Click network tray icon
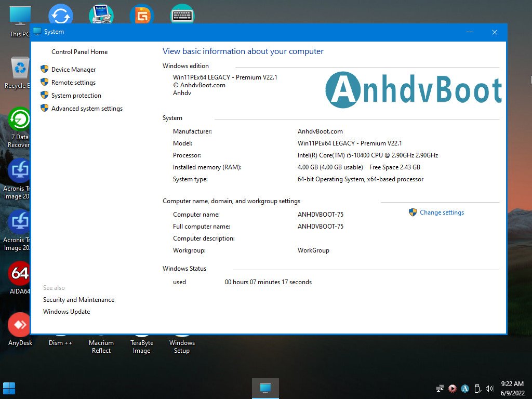This screenshot has height=399, width=532. tap(440, 389)
